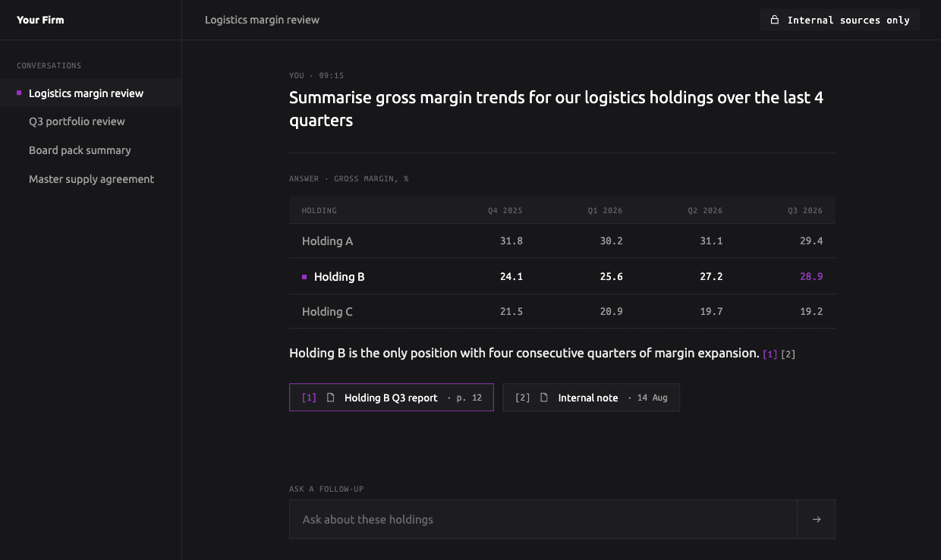Click Holding A's 31.1 value
Viewport: 941px width, 560px height.
pos(711,241)
